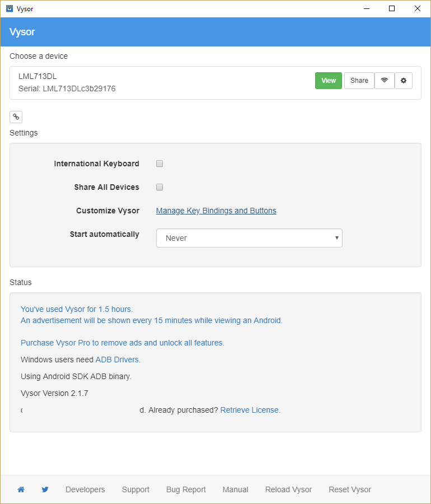Click Reset Vysor in the footer

pos(350,489)
